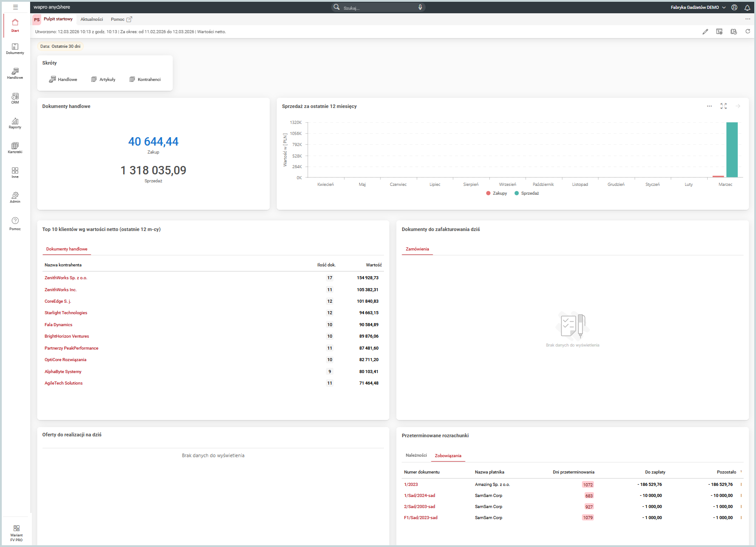Open client ZenithWorks Inc.
Viewport: 756px width, 547px height.
pos(61,290)
